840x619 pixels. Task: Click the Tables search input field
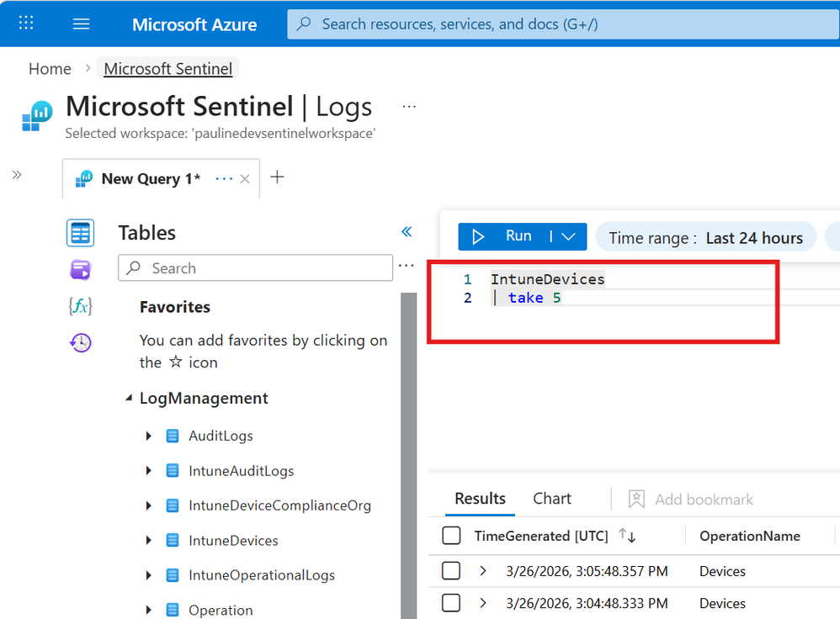pos(255,268)
